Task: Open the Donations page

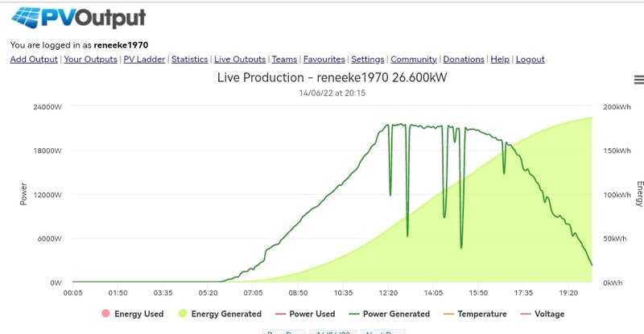Action: pyautogui.click(x=464, y=60)
